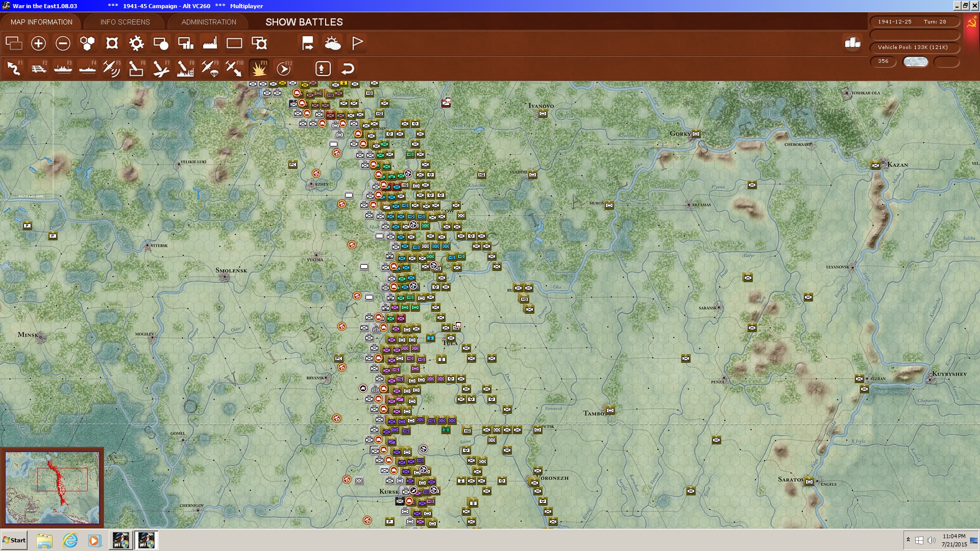
Task: Click the minimap overview thumbnail
Action: 52,487
